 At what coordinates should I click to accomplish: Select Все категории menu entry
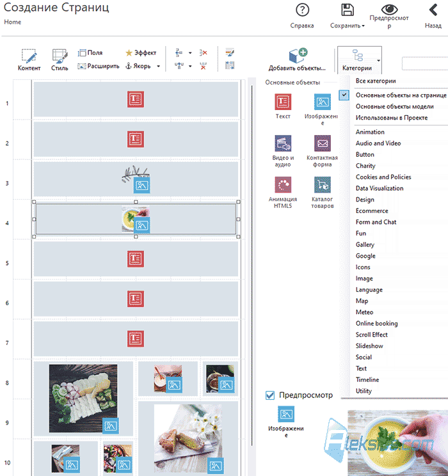(x=376, y=81)
